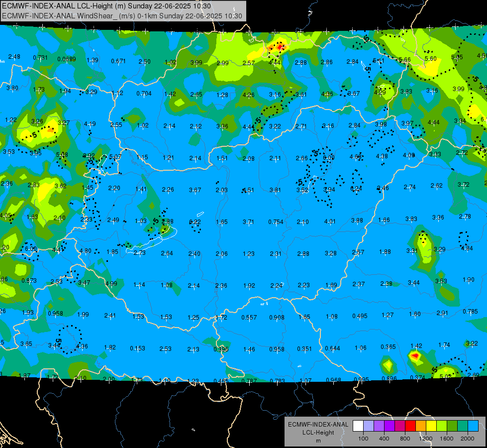Select the red legend color swatch
The width and height of the screenshot is (487, 448).
(410, 426)
